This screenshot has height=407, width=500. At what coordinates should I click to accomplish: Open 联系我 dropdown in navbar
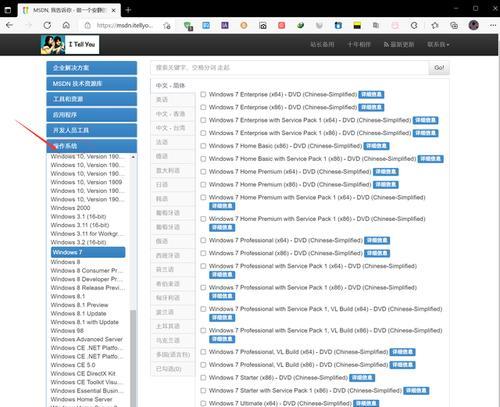[x=438, y=44]
